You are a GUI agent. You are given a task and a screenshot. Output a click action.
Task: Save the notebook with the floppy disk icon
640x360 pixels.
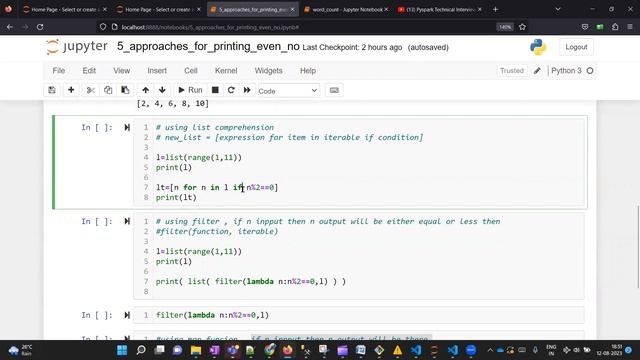(52, 90)
